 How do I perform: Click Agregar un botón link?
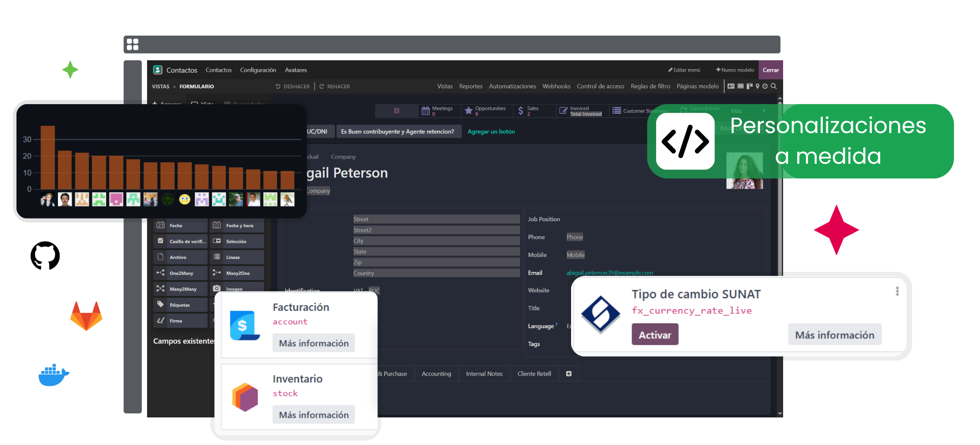(491, 132)
